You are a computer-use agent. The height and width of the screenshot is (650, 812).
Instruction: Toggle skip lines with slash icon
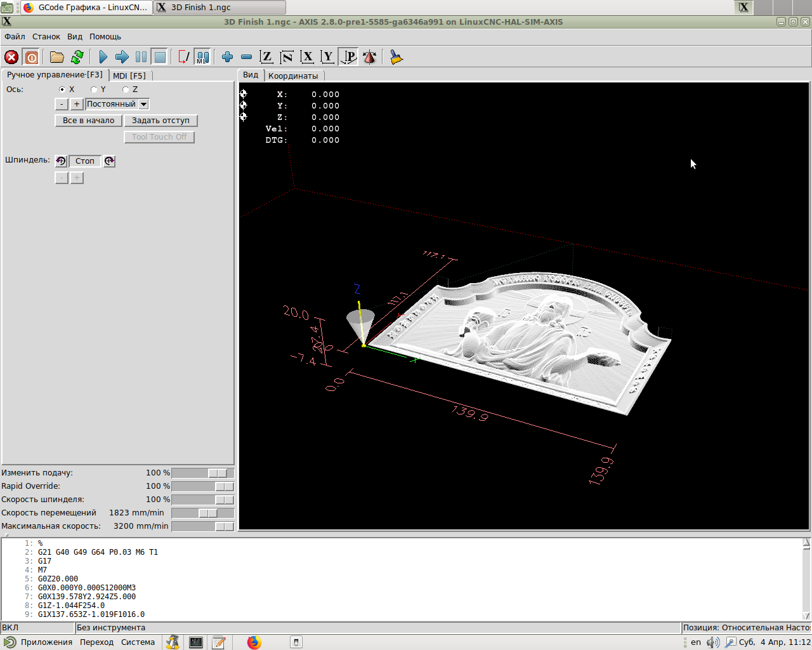pos(183,57)
